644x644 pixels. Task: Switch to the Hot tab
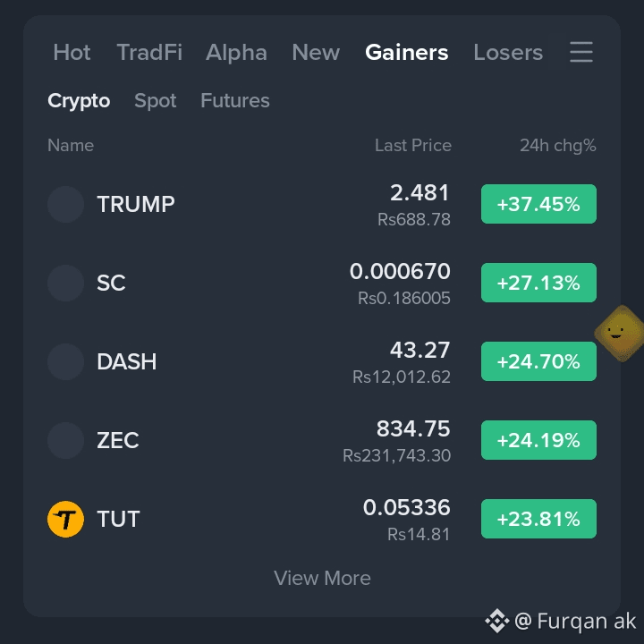click(72, 52)
